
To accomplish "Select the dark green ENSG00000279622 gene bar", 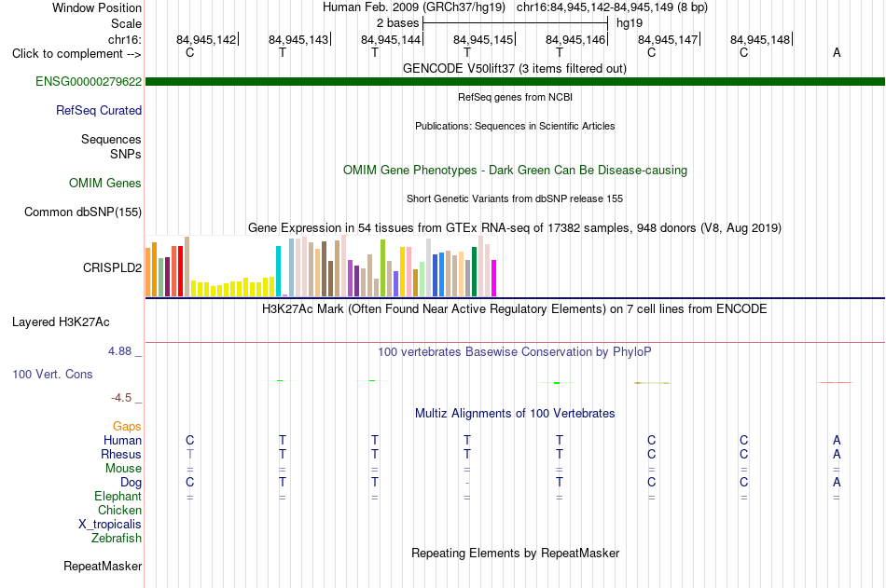I will point(515,81).
